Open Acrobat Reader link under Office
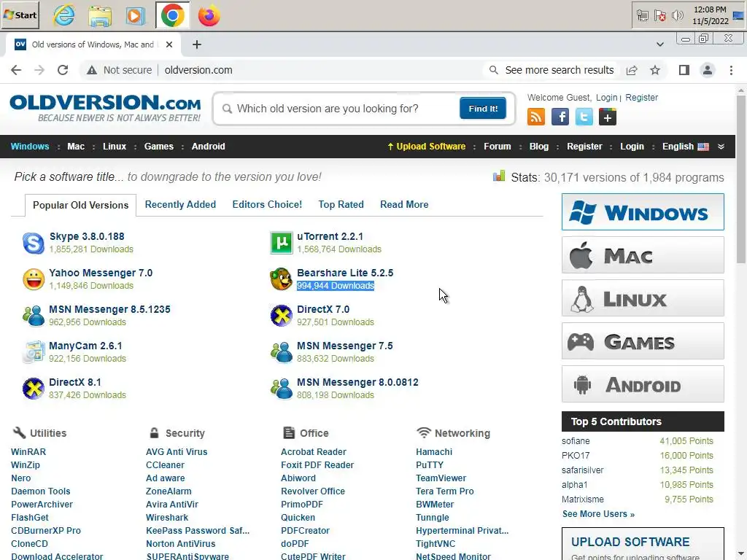 (314, 452)
